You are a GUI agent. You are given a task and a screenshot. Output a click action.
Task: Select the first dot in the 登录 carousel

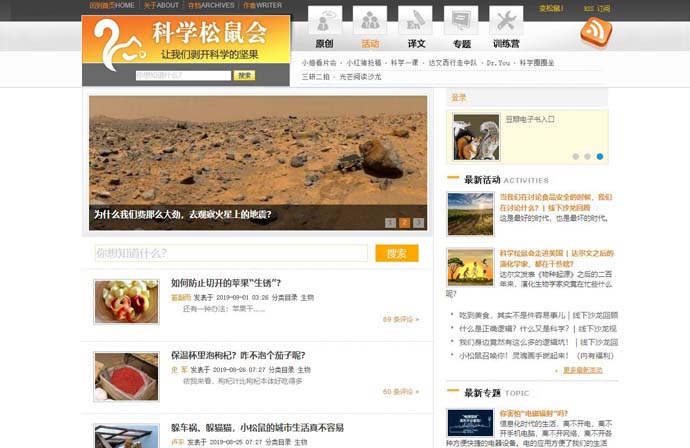[575, 157]
